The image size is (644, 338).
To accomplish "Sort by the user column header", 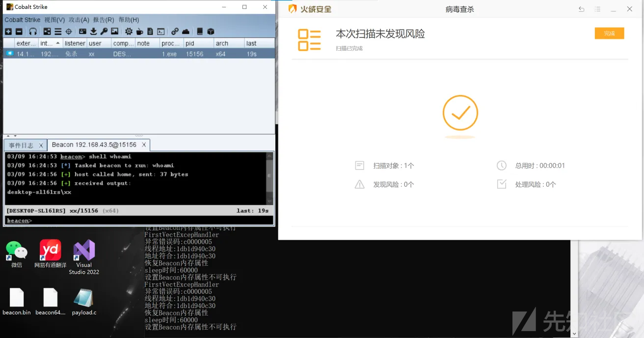I will tap(99, 43).
